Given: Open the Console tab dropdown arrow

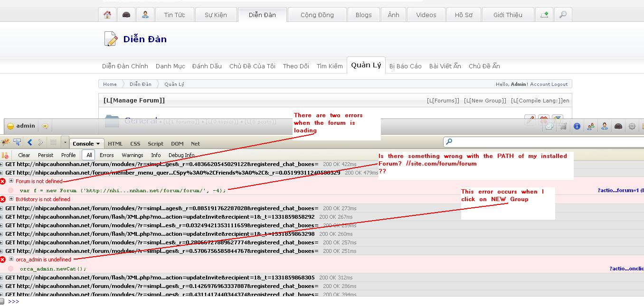Looking at the screenshot, I should [98, 144].
